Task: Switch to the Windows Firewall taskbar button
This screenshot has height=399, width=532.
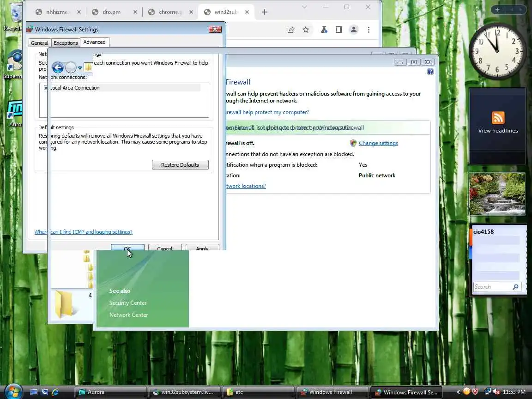Action: tap(332, 392)
